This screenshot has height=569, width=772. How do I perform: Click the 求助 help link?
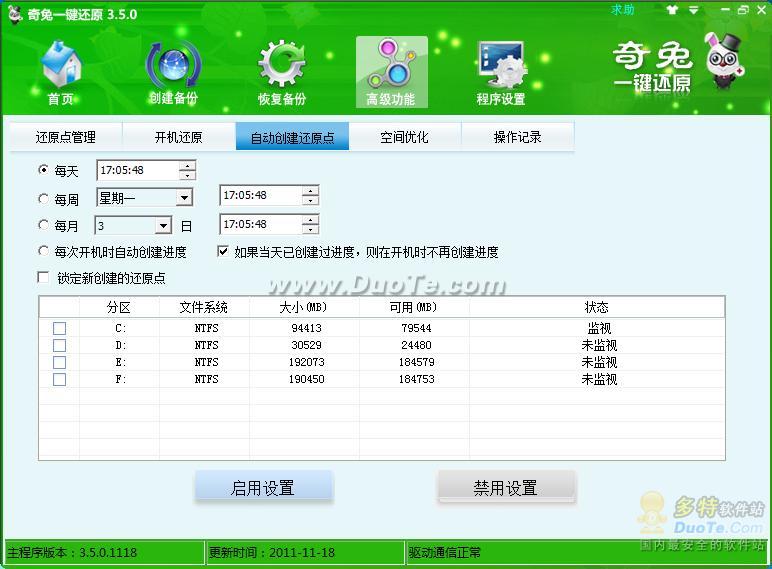[x=622, y=10]
